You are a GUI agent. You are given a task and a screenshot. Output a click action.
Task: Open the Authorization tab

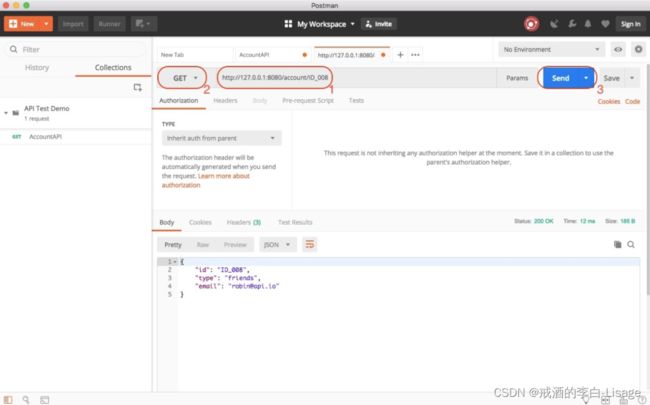pyautogui.click(x=179, y=101)
